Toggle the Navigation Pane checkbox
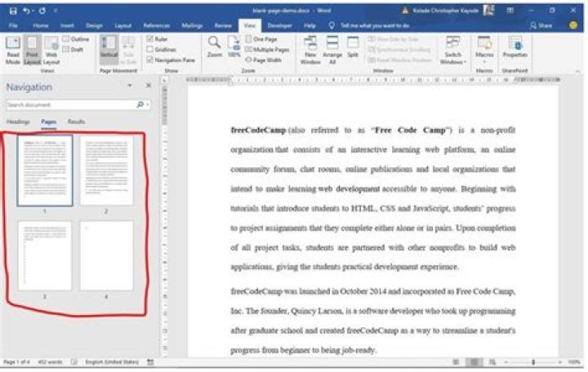588x372 pixels. pos(149,60)
